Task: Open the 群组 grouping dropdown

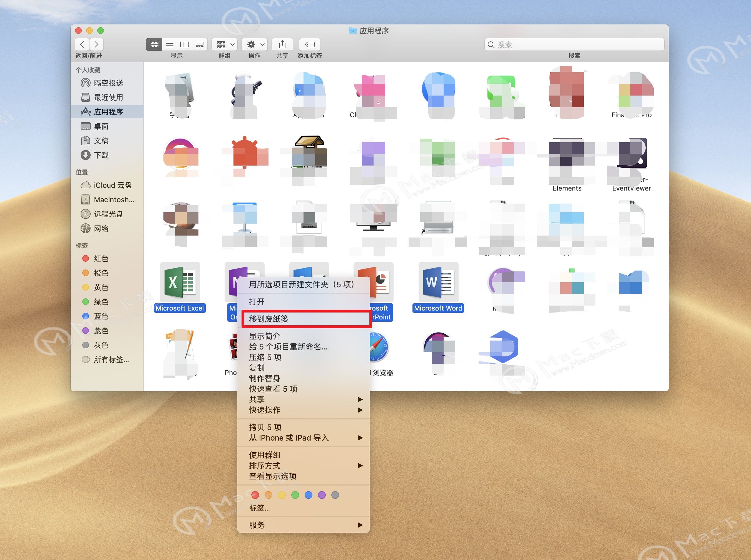Action: (x=224, y=44)
